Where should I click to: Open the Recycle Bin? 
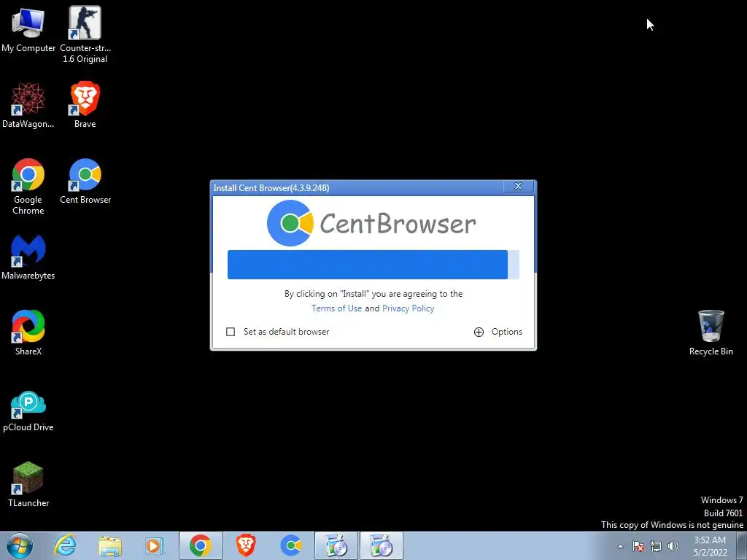tap(711, 332)
